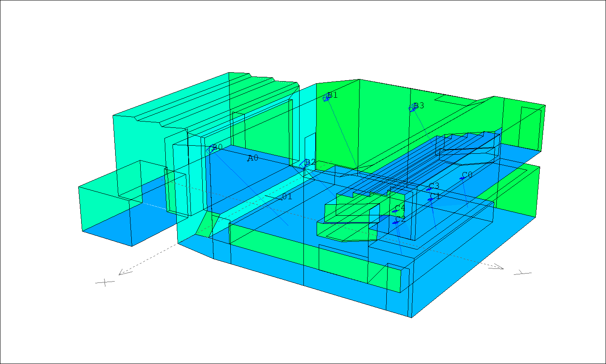Click the X axis label
The image size is (606, 364).
pyautogui.click(x=105, y=282)
